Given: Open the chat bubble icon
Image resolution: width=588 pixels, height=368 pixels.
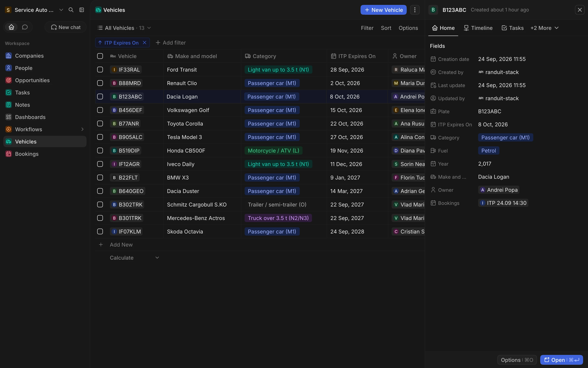Looking at the screenshot, I should click(25, 27).
